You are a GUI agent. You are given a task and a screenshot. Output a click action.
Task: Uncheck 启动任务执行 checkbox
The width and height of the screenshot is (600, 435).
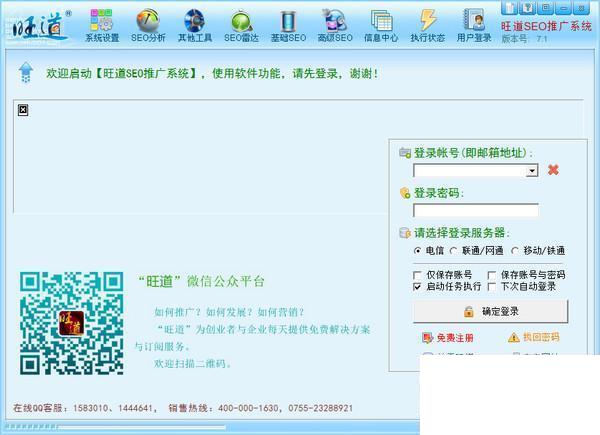click(417, 287)
